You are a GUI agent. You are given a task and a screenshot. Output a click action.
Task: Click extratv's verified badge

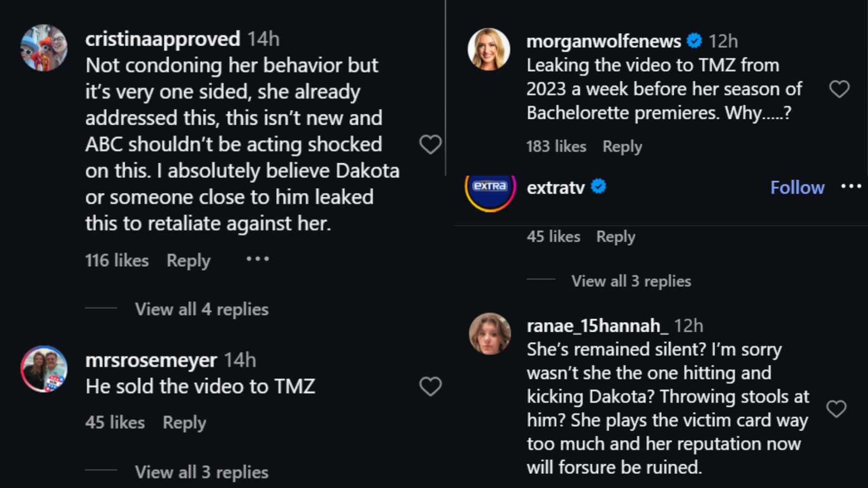coord(598,187)
